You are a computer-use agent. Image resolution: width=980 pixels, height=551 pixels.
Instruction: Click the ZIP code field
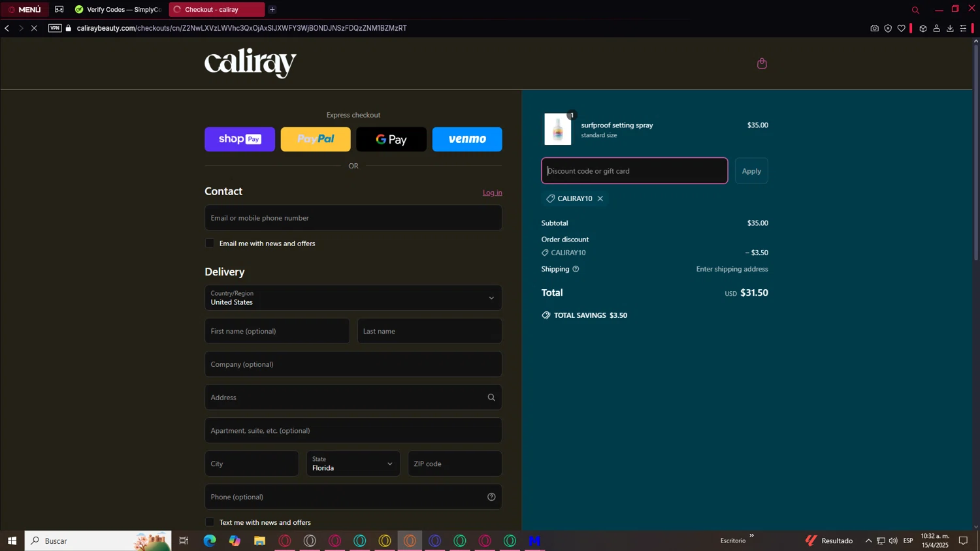[455, 464]
